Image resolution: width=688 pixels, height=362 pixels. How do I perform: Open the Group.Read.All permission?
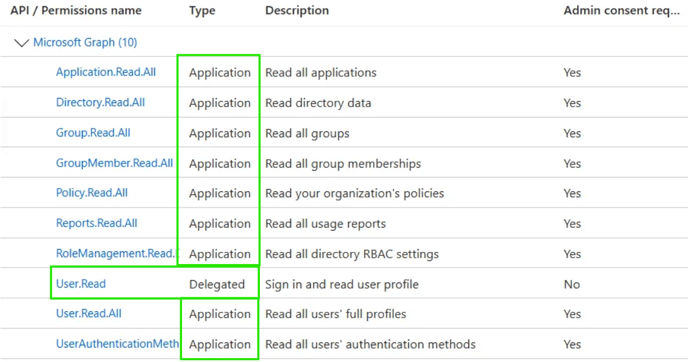[93, 133]
